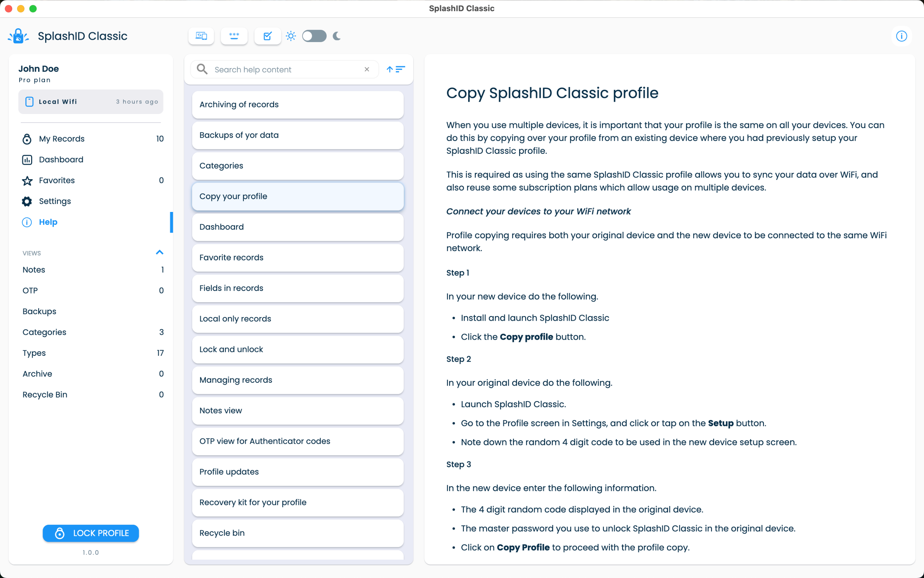The image size is (924, 578).
Task: Click the lock icon beside My Records
Action: pyautogui.click(x=27, y=139)
